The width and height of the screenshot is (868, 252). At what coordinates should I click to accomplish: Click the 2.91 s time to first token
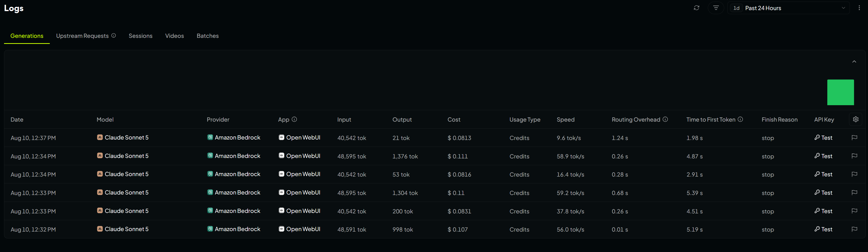[694, 174]
